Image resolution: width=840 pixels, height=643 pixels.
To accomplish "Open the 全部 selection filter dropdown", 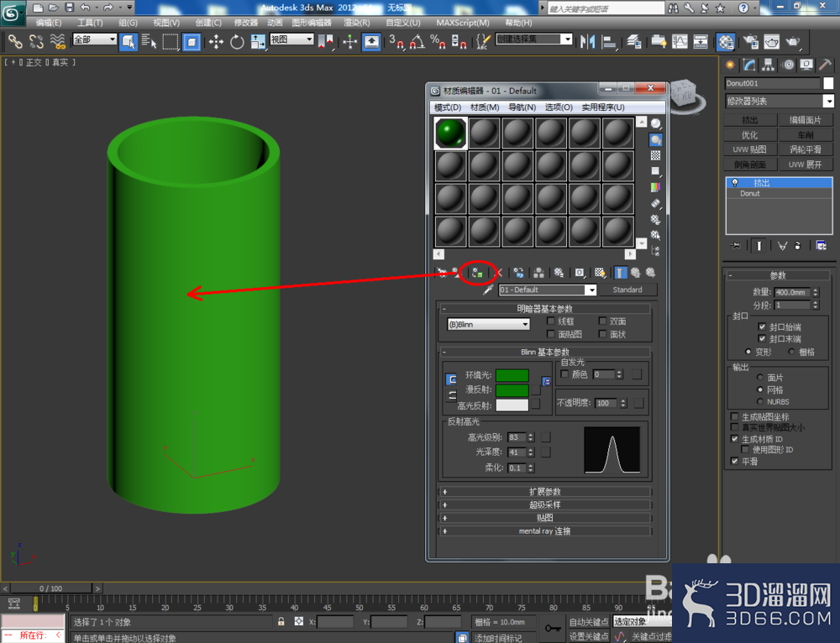I will [x=95, y=39].
